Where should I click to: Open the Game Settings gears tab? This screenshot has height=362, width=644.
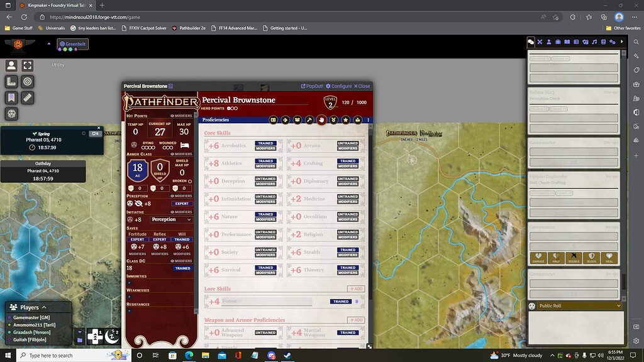(613, 42)
